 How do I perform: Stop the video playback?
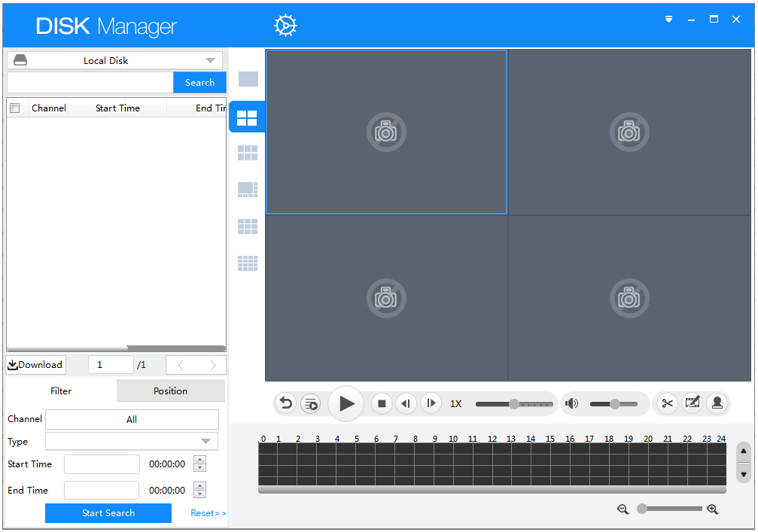tap(382, 404)
